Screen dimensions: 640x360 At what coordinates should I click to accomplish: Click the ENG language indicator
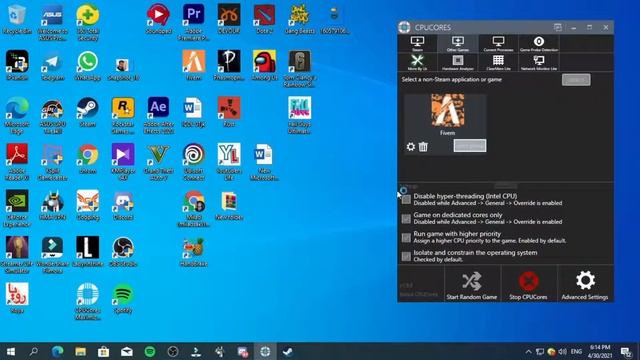coord(576,351)
